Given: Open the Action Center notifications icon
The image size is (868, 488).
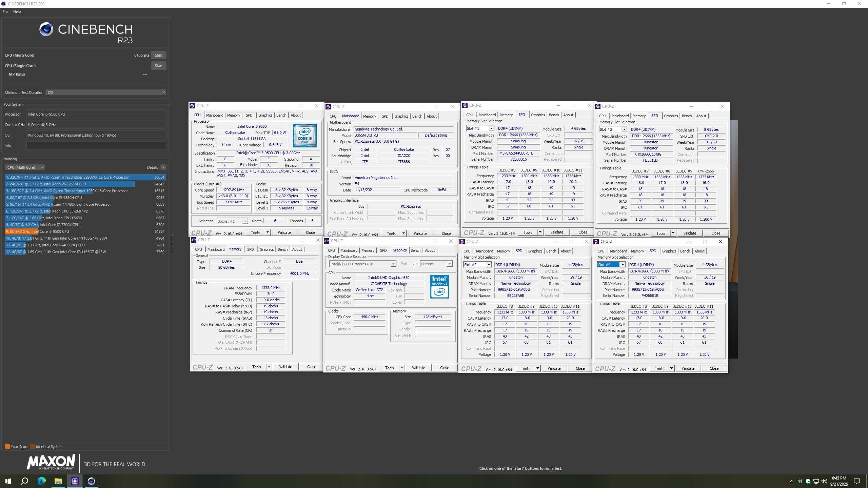Looking at the screenshot, I should coord(857,481).
